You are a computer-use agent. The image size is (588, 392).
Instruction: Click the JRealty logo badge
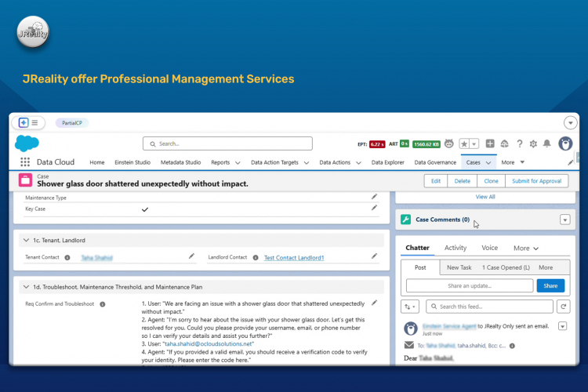[x=33, y=32]
